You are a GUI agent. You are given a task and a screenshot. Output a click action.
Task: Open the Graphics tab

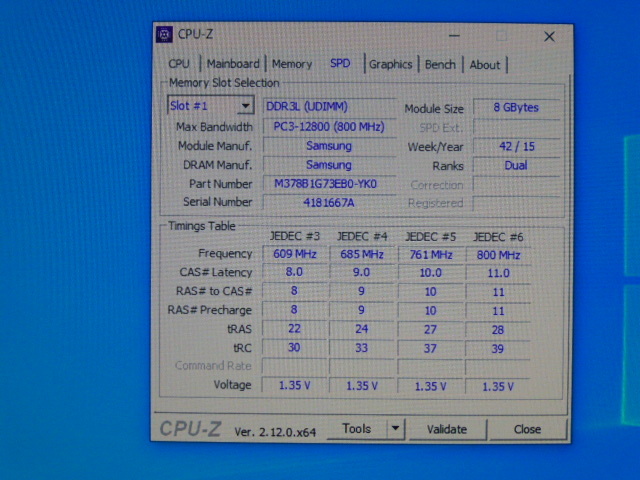[x=391, y=64]
